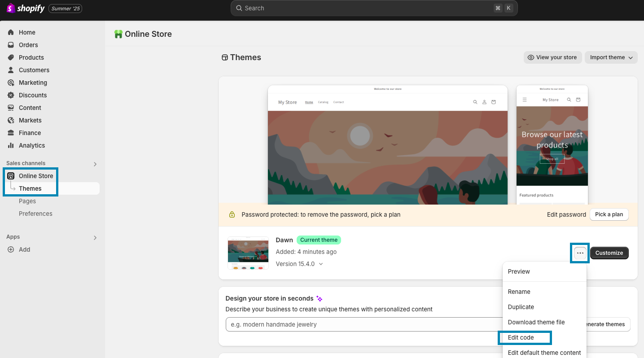This screenshot has width=644, height=358.
Task: Click the Products tag icon
Action: 11,57
